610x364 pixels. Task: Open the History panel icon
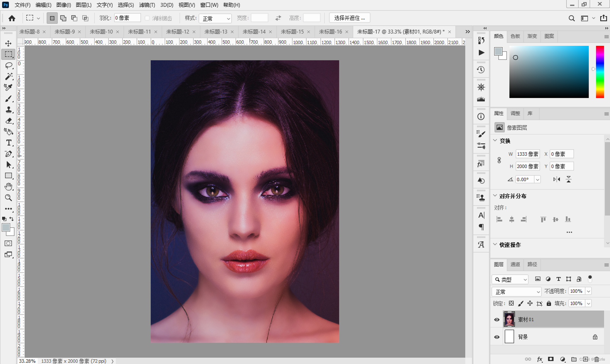(481, 70)
